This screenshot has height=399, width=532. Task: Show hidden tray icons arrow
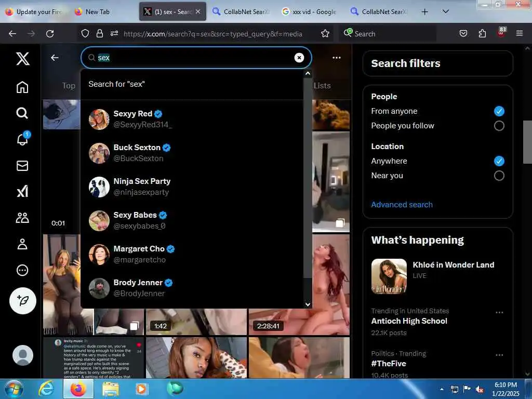[x=442, y=389]
